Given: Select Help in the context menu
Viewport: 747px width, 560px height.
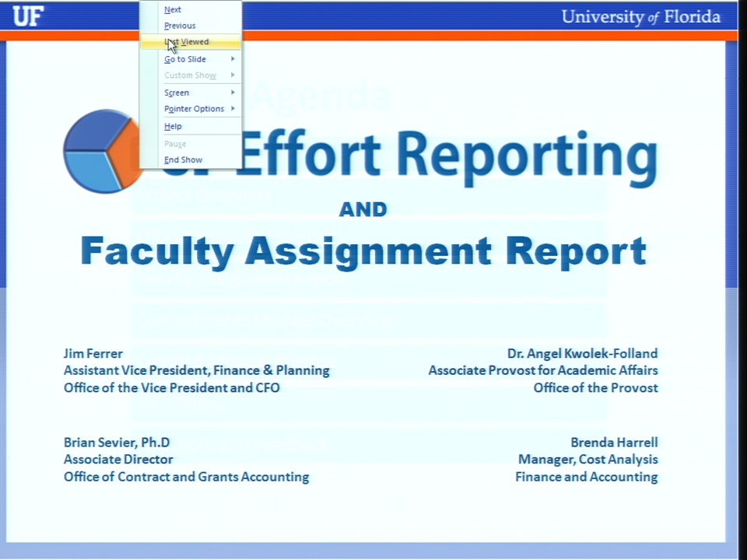Looking at the screenshot, I should click(191, 126).
